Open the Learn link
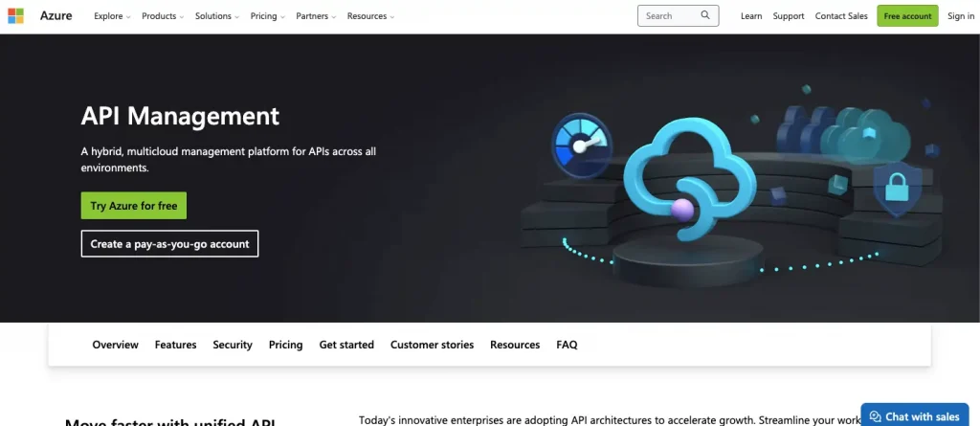Screen dimensions: 980x426 click(x=751, y=16)
